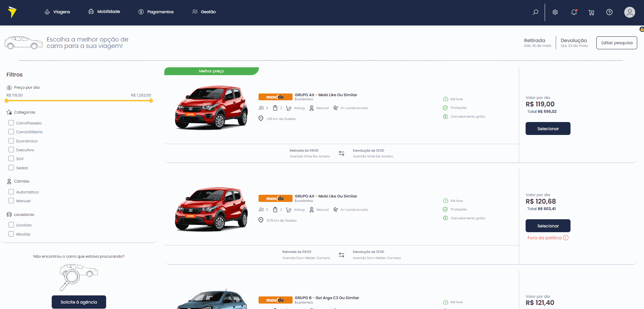This screenshot has width=644, height=309.
Task: Click the middle of the price slider track
Action: [x=79, y=101]
